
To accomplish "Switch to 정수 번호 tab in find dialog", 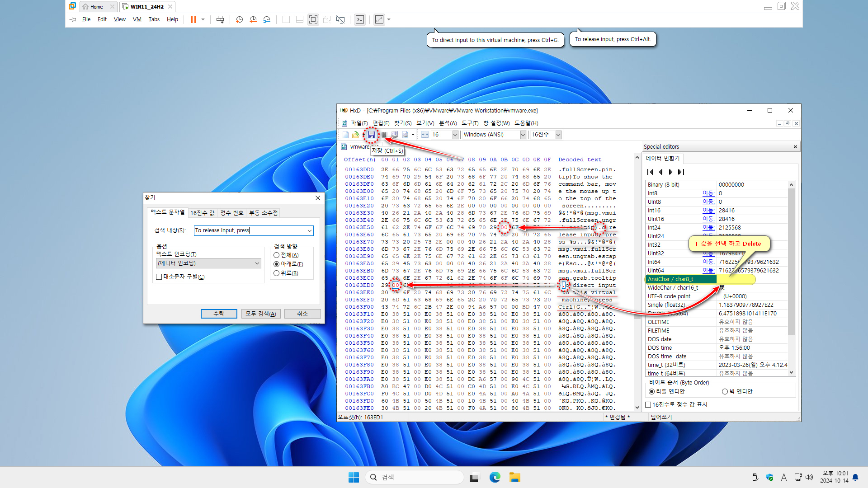I will [x=231, y=213].
